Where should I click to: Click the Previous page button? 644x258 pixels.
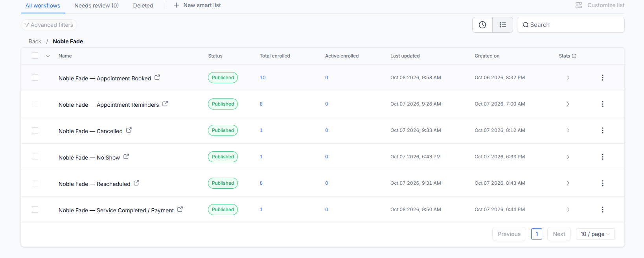(x=509, y=234)
